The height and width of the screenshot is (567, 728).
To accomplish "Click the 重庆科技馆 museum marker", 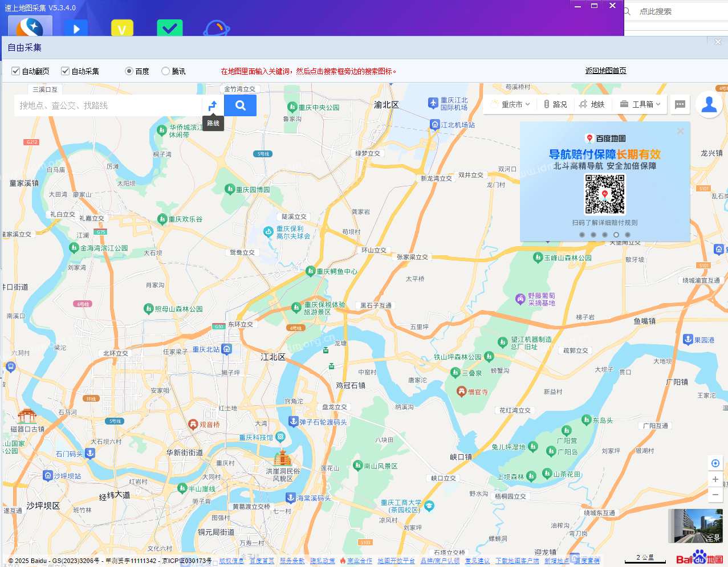I will [x=280, y=437].
